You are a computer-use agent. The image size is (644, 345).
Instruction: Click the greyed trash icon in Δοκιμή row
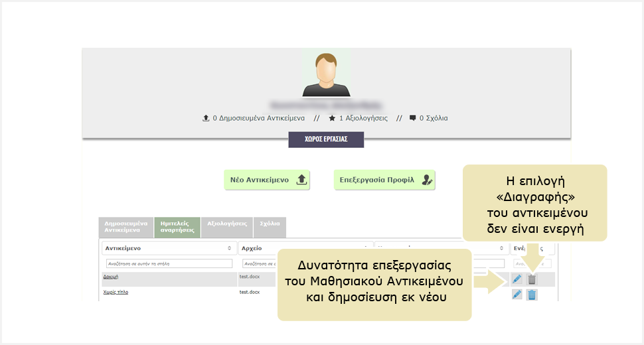(x=532, y=279)
